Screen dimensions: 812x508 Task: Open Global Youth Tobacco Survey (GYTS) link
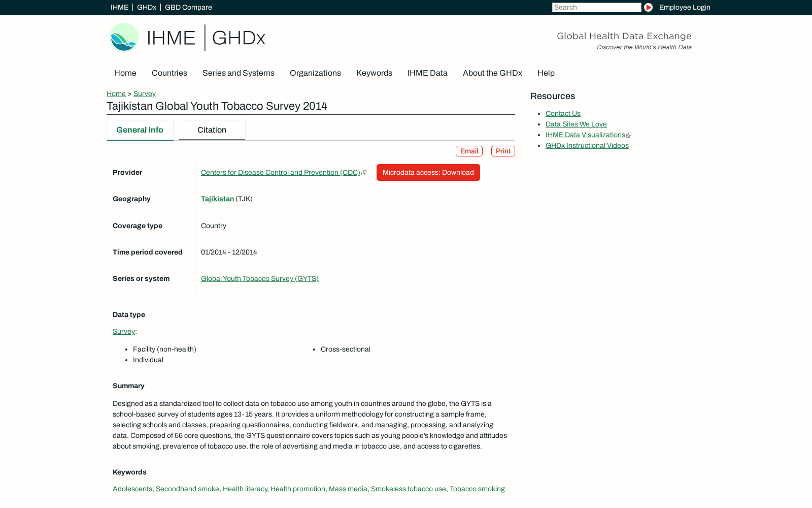pos(260,278)
